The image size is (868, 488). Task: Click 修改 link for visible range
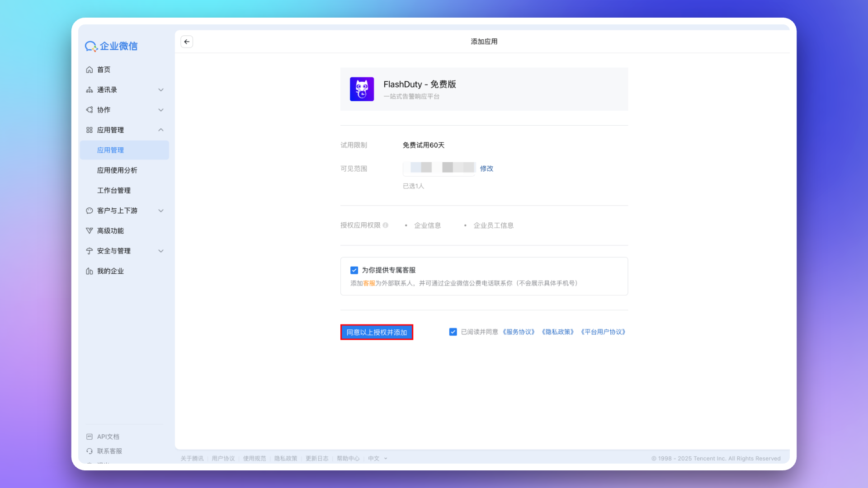(x=486, y=169)
